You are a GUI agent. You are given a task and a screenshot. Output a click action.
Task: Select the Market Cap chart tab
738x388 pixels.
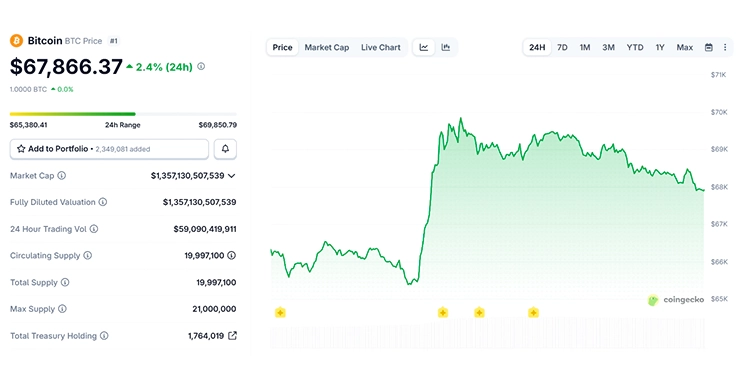coord(327,48)
